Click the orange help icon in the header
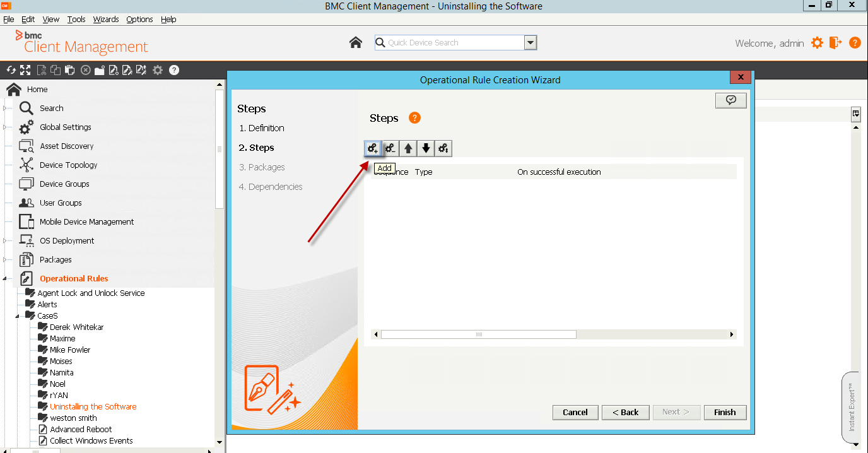 pos(855,43)
